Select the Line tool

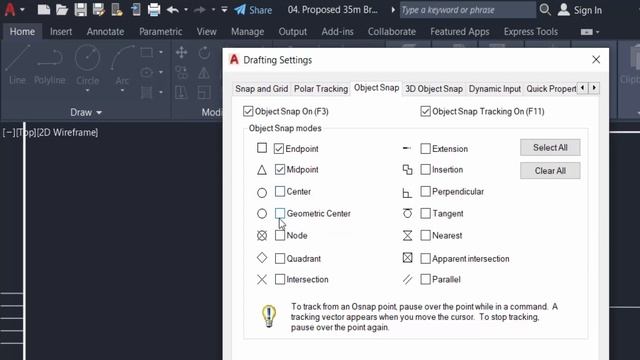tap(17, 65)
